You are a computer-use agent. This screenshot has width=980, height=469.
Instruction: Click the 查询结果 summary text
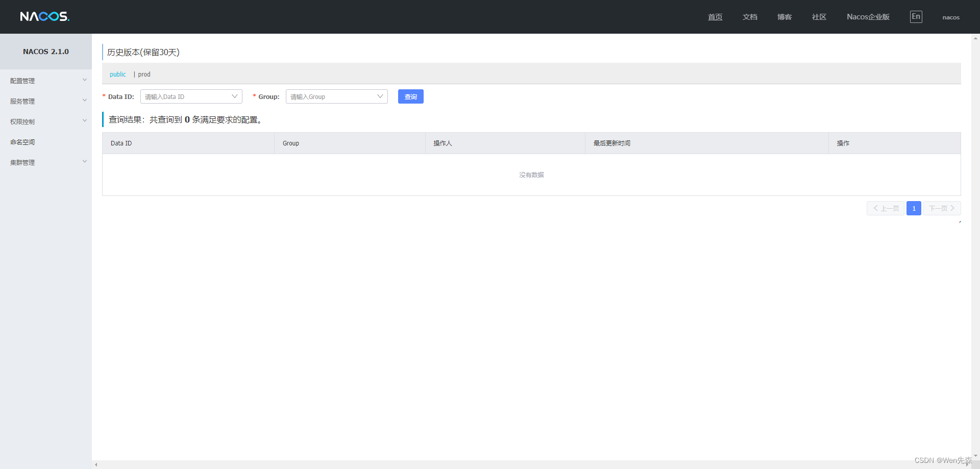(185, 119)
